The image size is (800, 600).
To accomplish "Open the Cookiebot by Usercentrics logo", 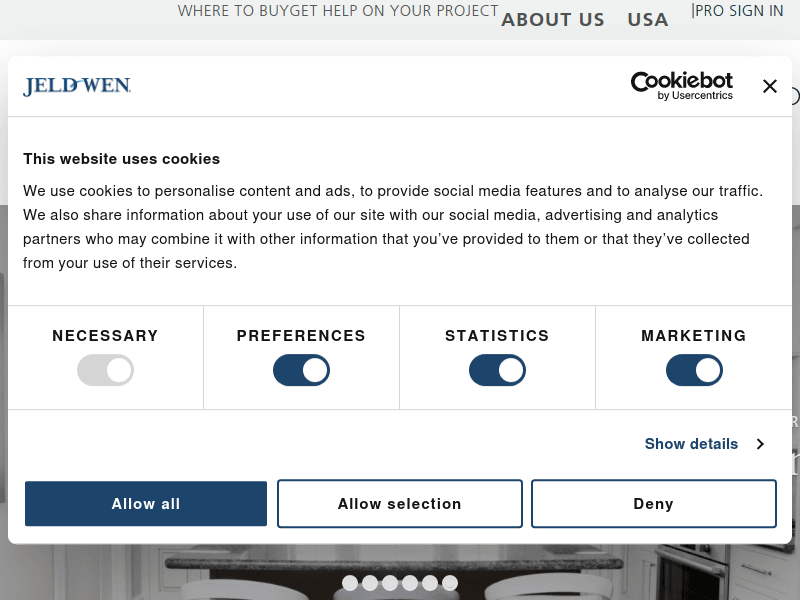I will coord(681,86).
